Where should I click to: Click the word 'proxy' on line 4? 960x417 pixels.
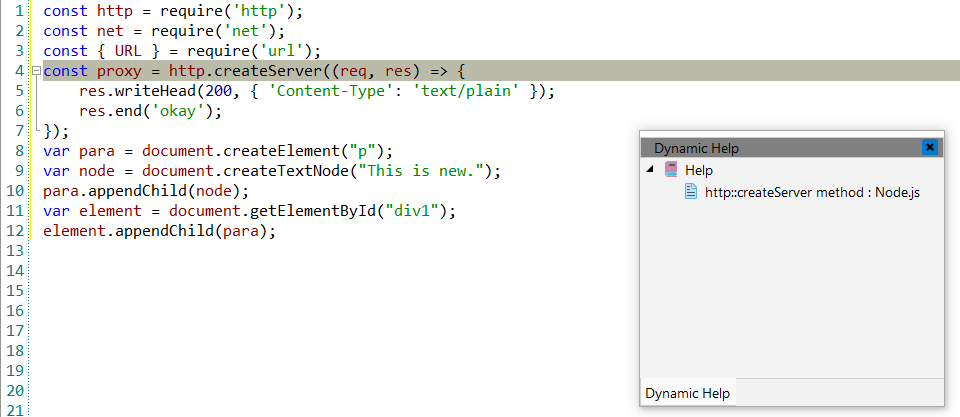119,71
